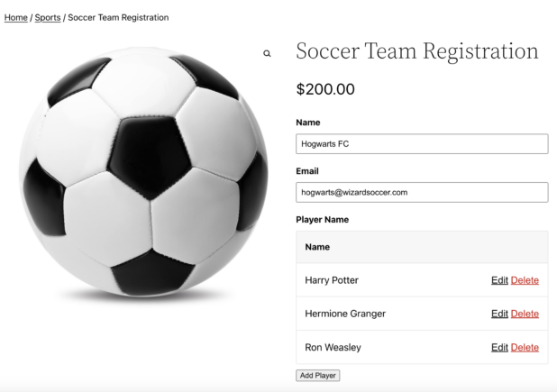Open the Home breadcrumb link
Image resolution: width=557 pixels, height=392 pixels.
tap(15, 17)
